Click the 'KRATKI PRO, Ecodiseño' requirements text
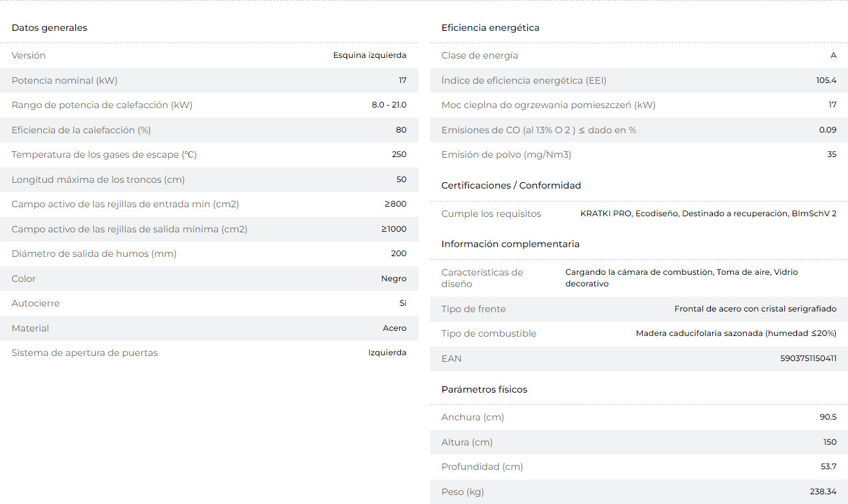Screen dimensions: 848x504 708,214
